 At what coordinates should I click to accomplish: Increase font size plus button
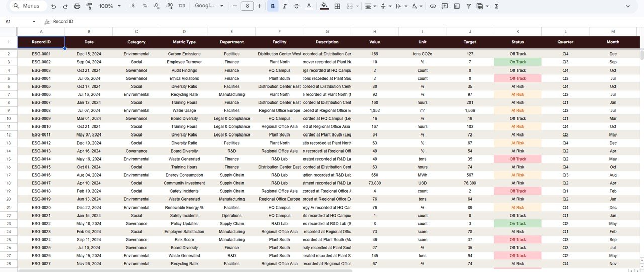click(x=259, y=6)
